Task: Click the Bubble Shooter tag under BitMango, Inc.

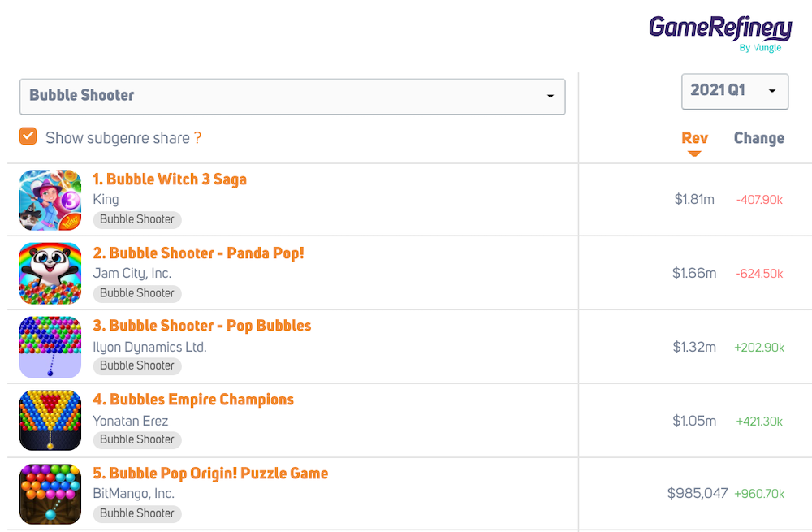Action: (x=137, y=513)
